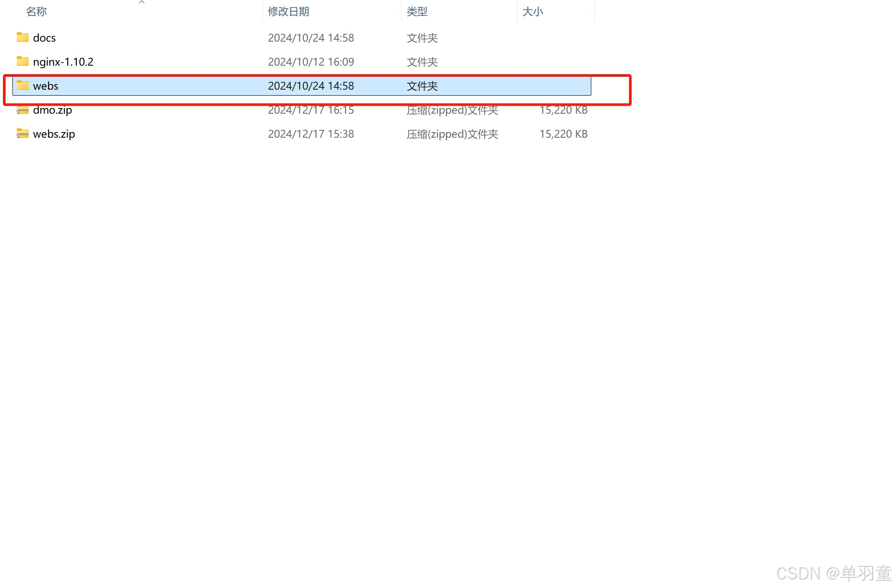894x588 pixels.
Task: Click dmo.zip type 压缩(zipped)文件夹
Action: pyautogui.click(x=452, y=110)
